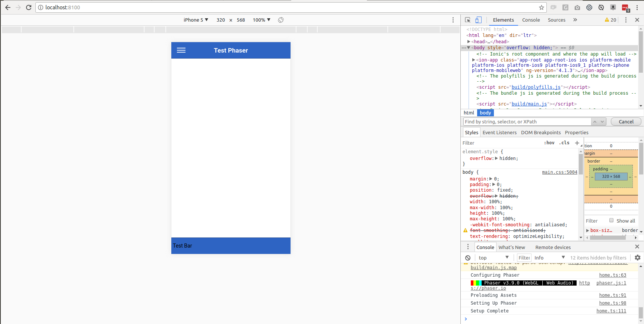Screen dimensions: 644x324
Task: Click the styles Filter field
Action: [x=501, y=143]
